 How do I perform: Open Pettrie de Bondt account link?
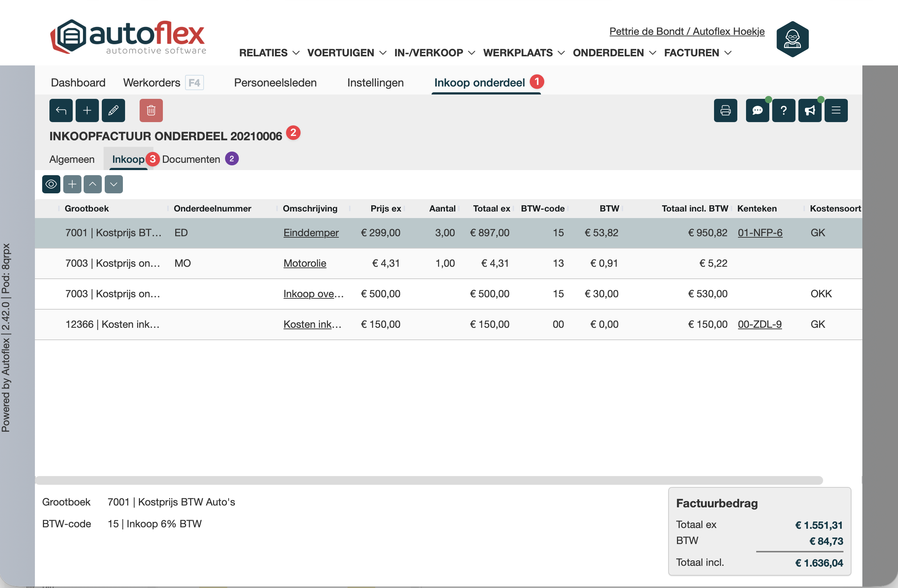pyautogui.click(x=687, y=31)
